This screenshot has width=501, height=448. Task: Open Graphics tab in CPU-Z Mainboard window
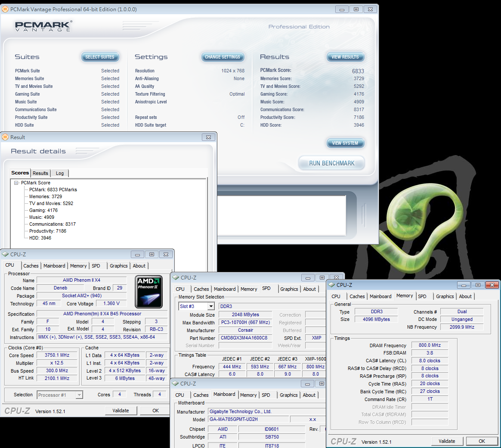(x=289, y=395)
